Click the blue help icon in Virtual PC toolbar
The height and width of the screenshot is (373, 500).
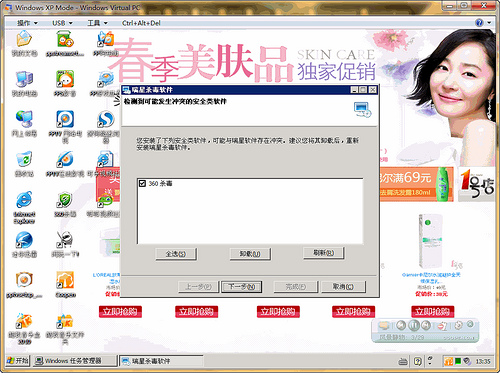pos(479,23)
